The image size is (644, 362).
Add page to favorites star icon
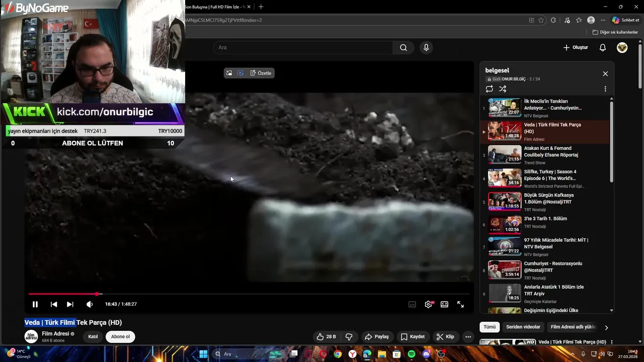tap(541, 20)
